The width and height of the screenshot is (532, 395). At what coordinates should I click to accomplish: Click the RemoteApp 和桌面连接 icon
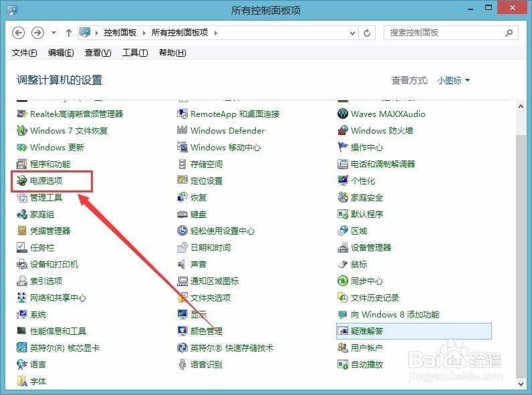click(x=182, y=114)
